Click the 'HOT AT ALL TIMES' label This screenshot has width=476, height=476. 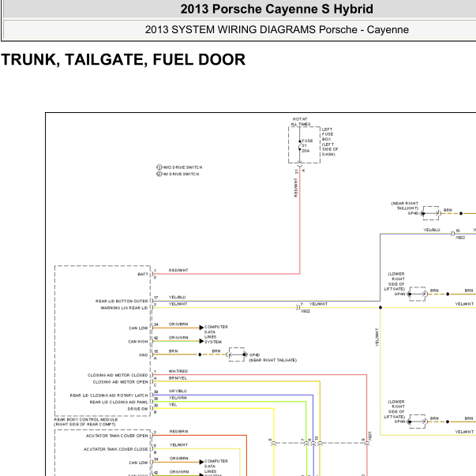pyautogui.click(x=300, y=122)
